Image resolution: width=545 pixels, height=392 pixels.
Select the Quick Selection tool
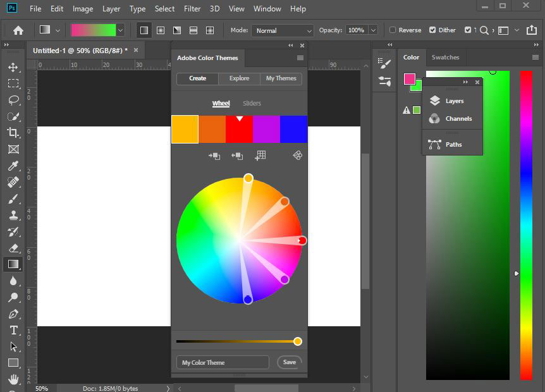pyautogui.click(x=13, y=116)
